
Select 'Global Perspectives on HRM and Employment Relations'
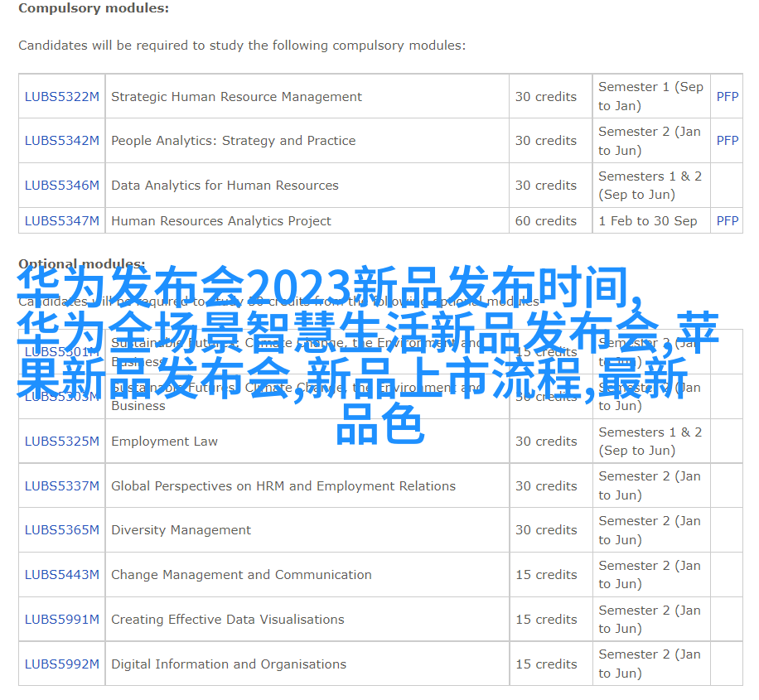tap(283, 486)
